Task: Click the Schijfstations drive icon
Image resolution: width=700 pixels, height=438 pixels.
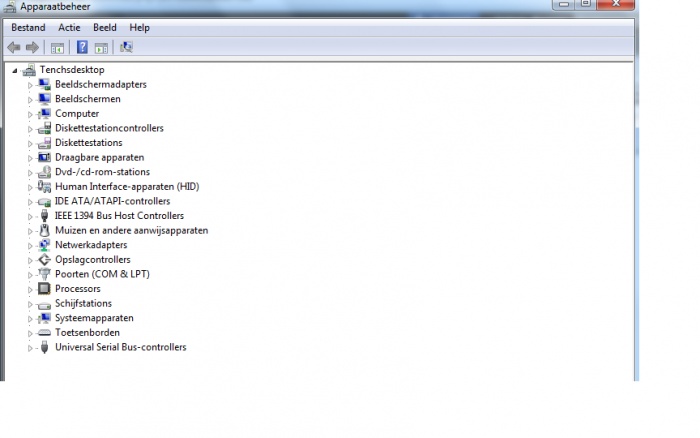Action: (x=44, y=305)
